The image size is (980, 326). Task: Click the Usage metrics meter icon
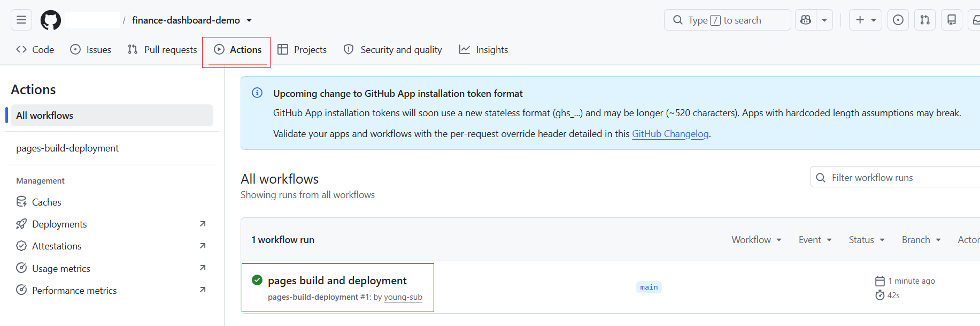pos(21,268)
